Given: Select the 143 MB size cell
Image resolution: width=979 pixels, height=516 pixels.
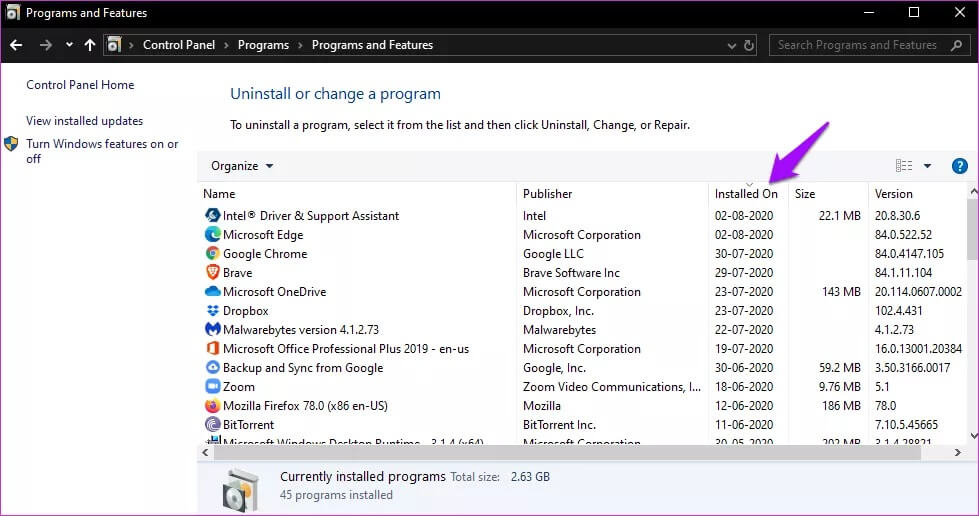Looking at the screenshot, I should (841, 292).
